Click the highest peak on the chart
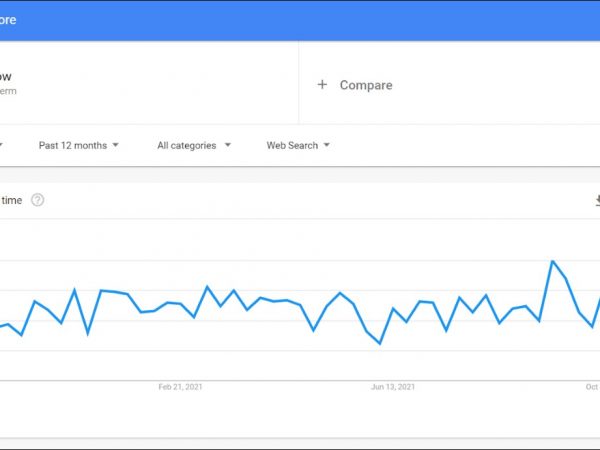The width and height of the screenshot is (600, 450). click(x=552, y=261)
